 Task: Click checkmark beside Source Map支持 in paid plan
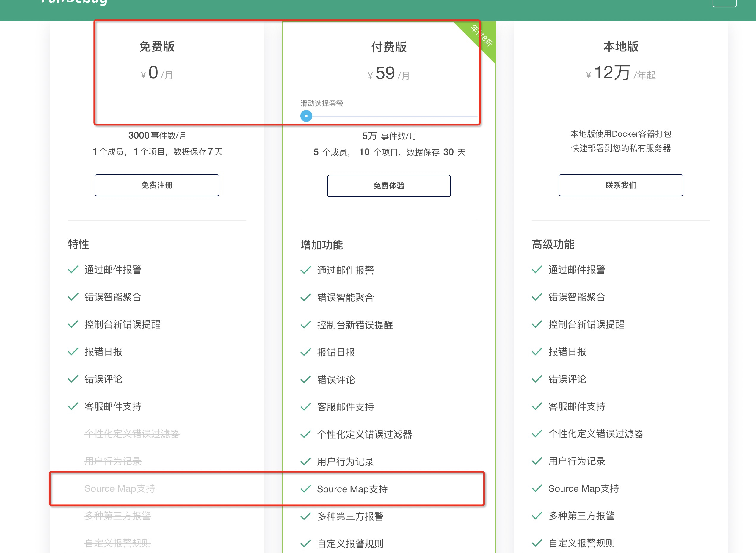[x=305, y=489]
